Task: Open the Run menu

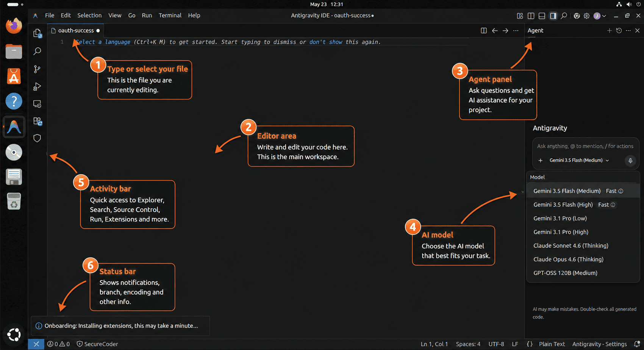Action: pyautogui.click(x=147, y=16)
